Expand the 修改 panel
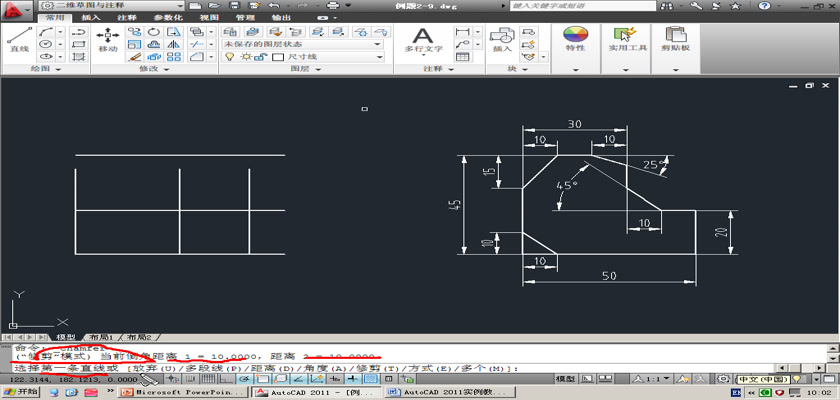This screenshot has height=400, width=840. coord(155,69)
